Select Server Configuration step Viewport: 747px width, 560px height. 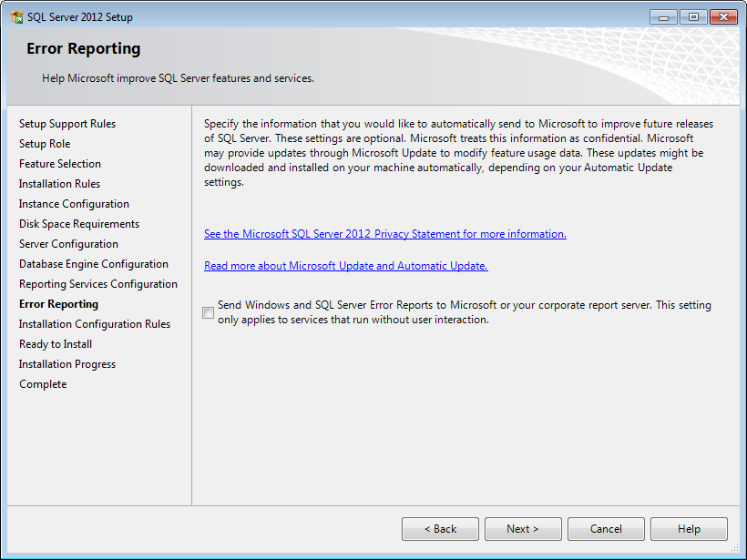coord(68,244)
